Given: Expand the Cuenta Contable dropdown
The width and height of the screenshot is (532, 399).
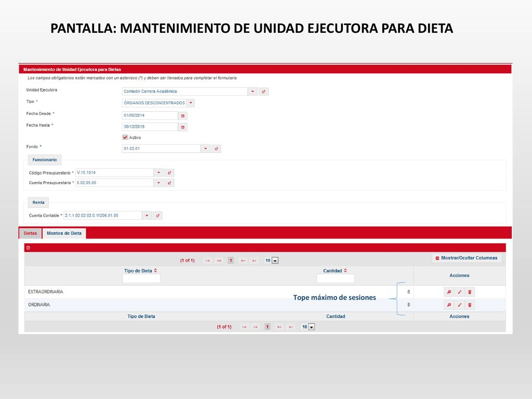Looking at the screenshot, I should tap(147, 216).
